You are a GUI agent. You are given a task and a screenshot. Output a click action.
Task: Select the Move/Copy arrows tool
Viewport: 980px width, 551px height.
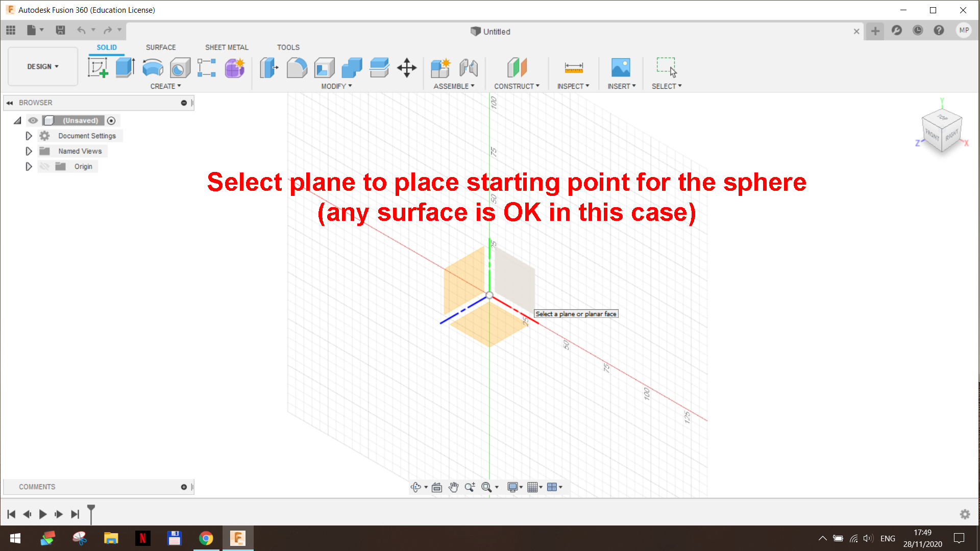click(407, 67)
